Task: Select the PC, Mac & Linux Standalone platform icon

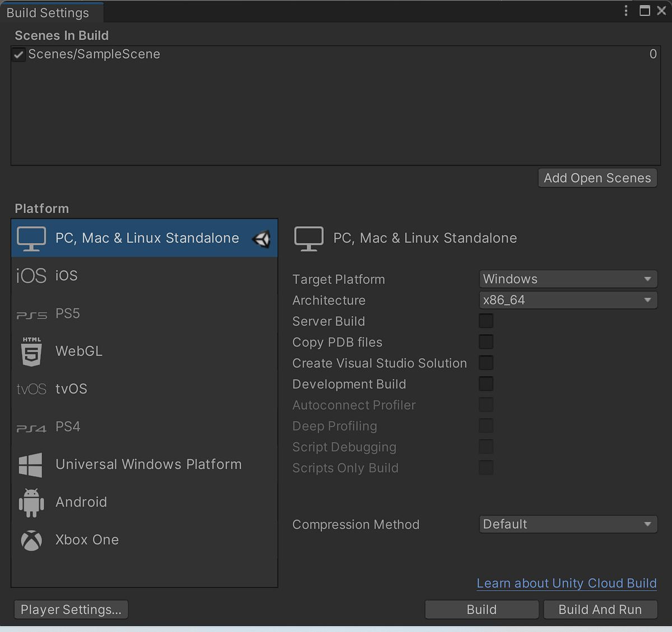Action: [x=31, y=238]
